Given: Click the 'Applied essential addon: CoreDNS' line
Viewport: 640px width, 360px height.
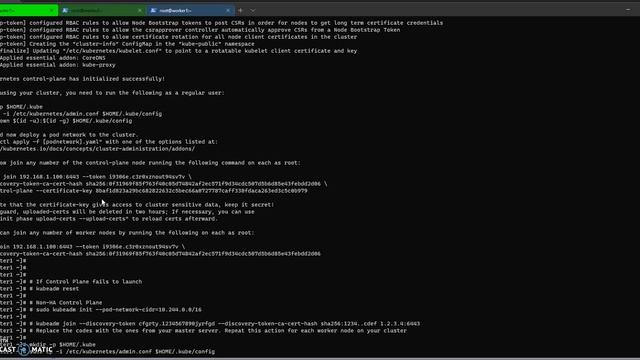Looking at the screenshot, I should [x=53, y=58].
